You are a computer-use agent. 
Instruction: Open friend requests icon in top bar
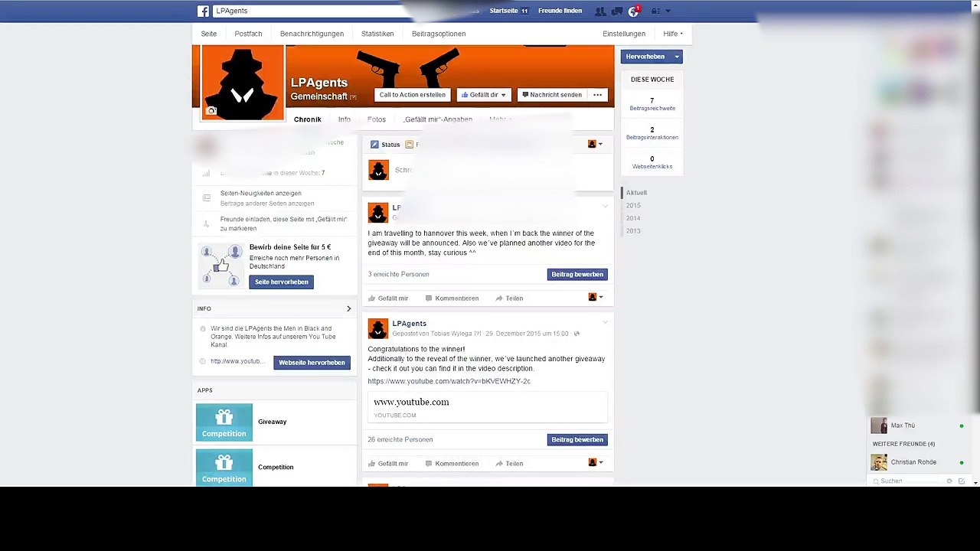coord(600,11)
